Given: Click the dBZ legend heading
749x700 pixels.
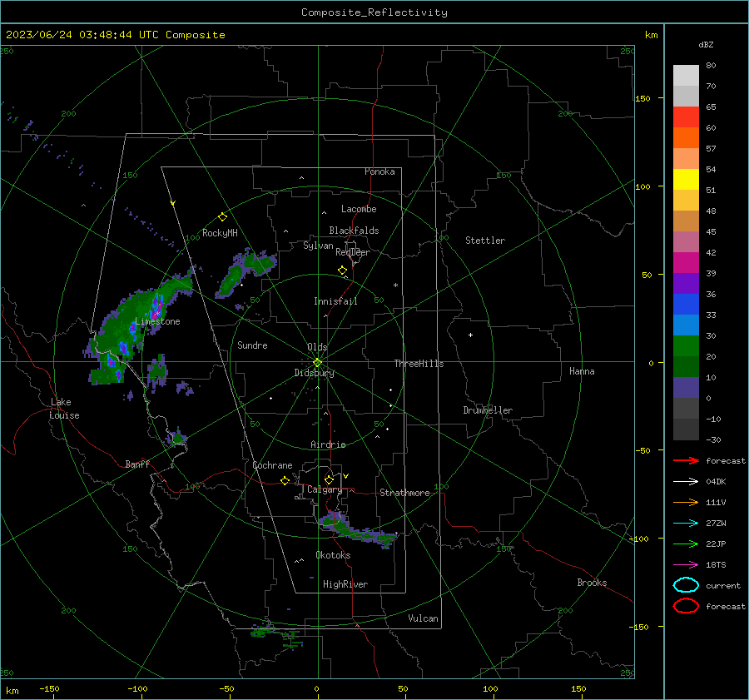Looking at the screenshot, I should pos(706,44).
